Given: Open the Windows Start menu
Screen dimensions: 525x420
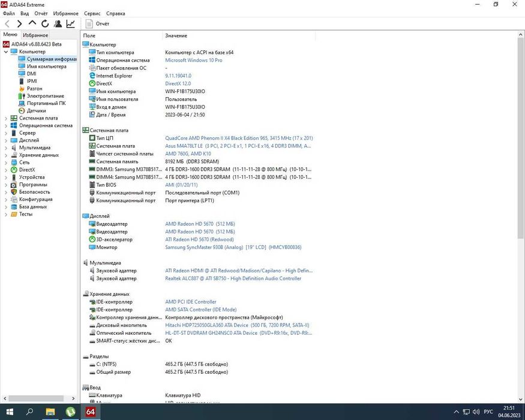Looking at the screenshot, I should pyautogui.click(x=10, y=412).
